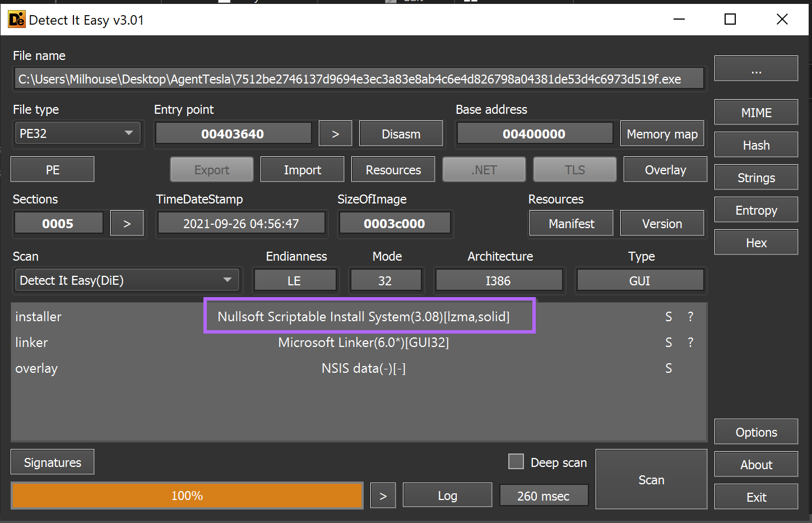Screen dimensions: 812x523
Task: Select the Microsoft Linker(6.0*)[GUI32] result
Action: pos(364,342)
